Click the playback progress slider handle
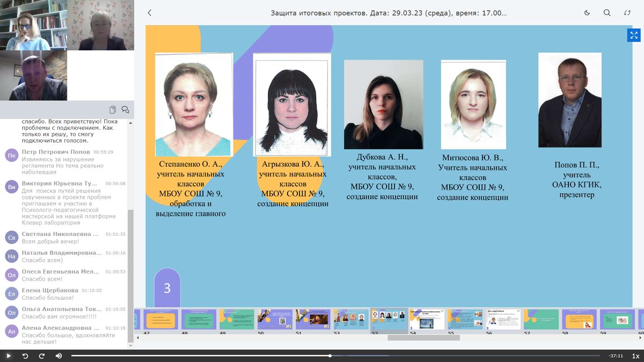 pos(330,356)
